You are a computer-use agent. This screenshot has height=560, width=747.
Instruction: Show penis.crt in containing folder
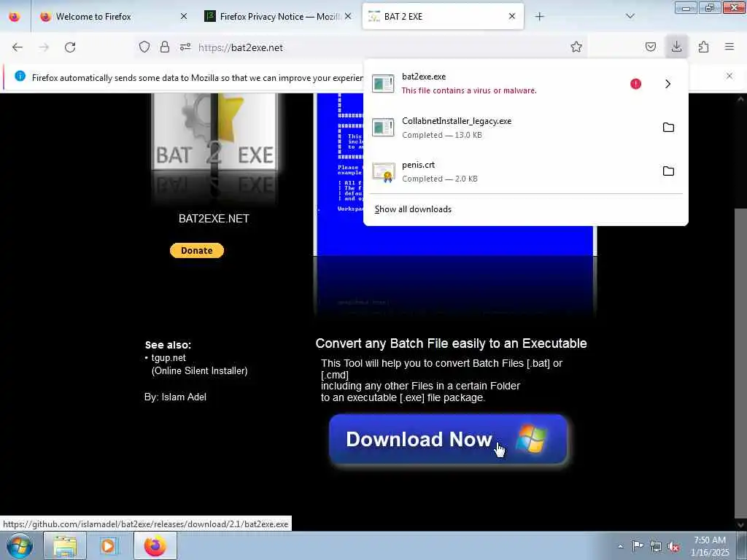coord(668,171)
